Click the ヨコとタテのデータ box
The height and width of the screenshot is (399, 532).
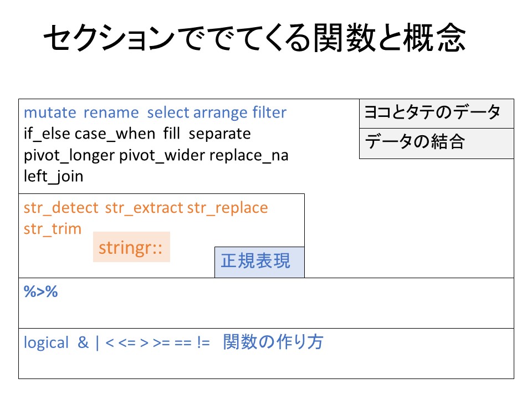click(x=436, y=114)
